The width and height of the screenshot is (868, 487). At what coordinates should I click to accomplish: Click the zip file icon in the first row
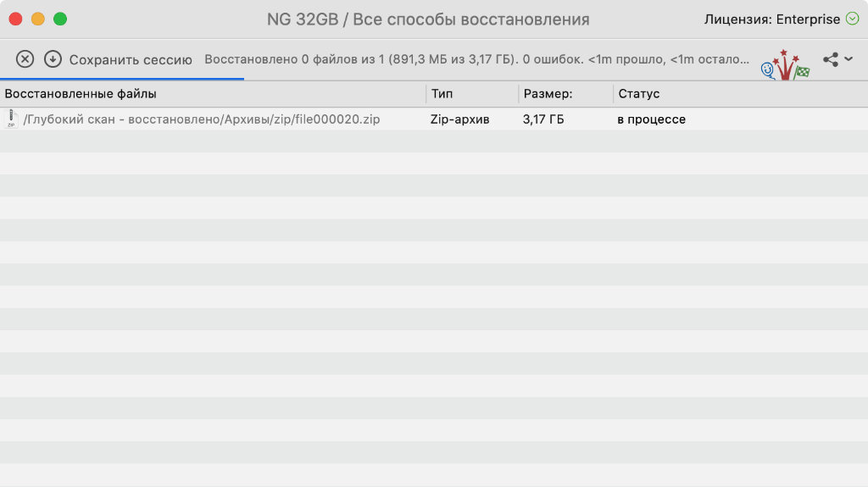pyautogui.click(x=11, y=119)
